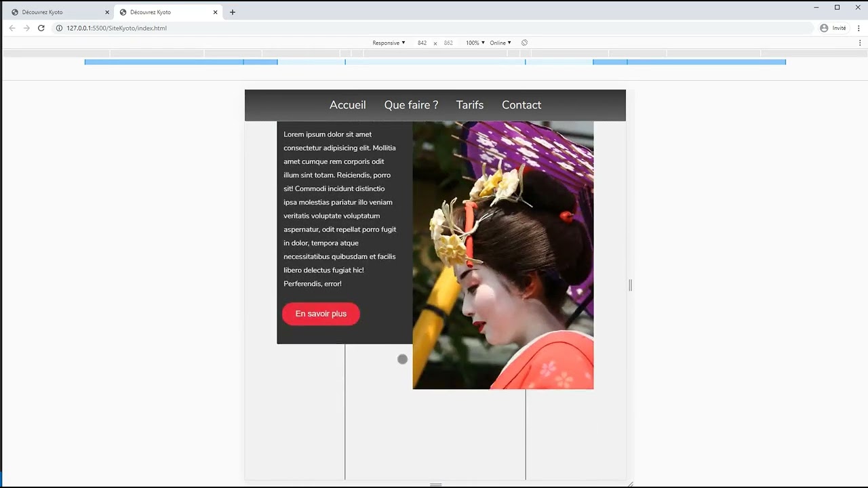Open the Invité profile menu
The width and height of the screenshot is (868, 488).
(833, 28)
